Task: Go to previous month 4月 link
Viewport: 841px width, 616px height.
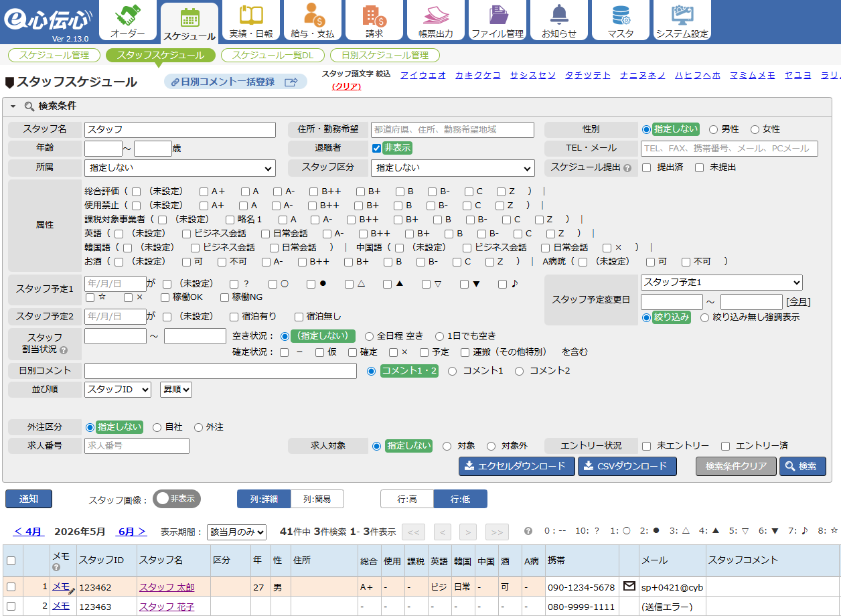Action: click(x=29, y=532)
